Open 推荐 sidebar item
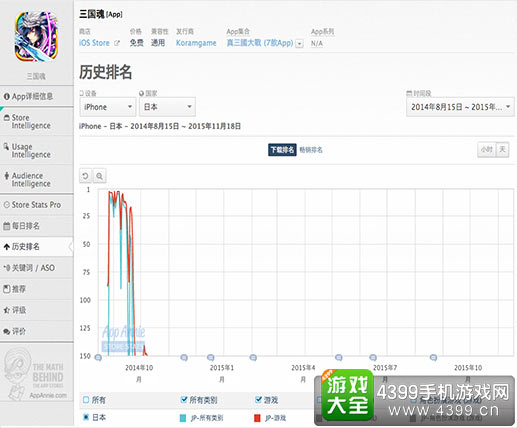 click(x=36, y=289)
